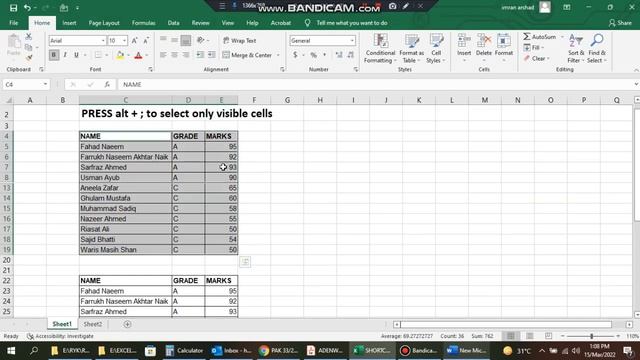Image resolution: width=640 pixels, height=360 pixels.
Task: Click the Insert Function fx icon
Action: [107, 84]
